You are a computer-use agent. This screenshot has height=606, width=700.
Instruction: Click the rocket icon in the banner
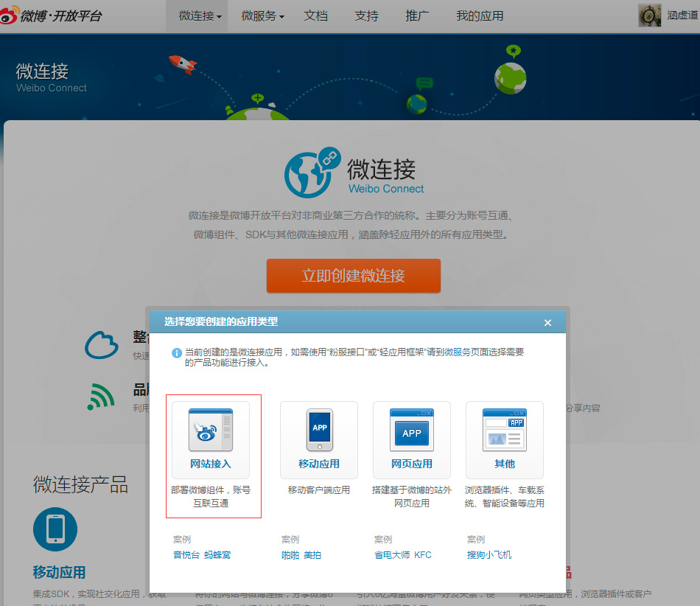183,64
